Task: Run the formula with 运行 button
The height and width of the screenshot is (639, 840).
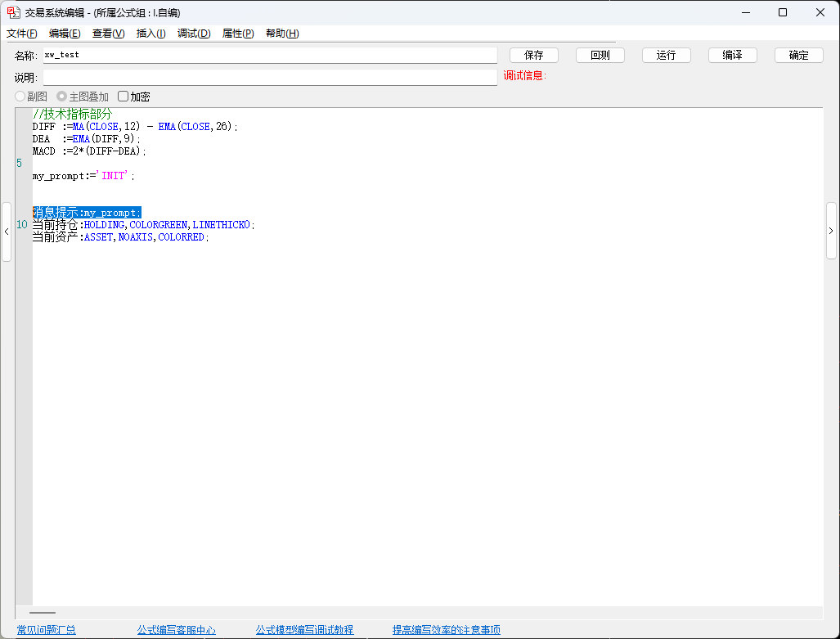Action: click(x=667, y=55)
